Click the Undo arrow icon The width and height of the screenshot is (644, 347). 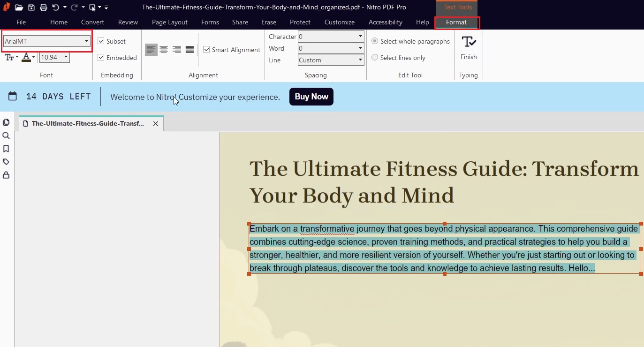pos(55,8)
